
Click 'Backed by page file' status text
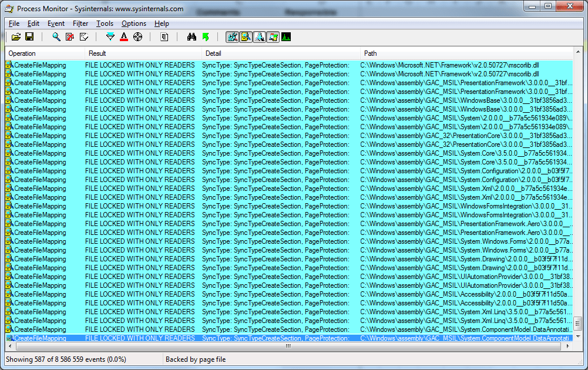pos(196,359)
